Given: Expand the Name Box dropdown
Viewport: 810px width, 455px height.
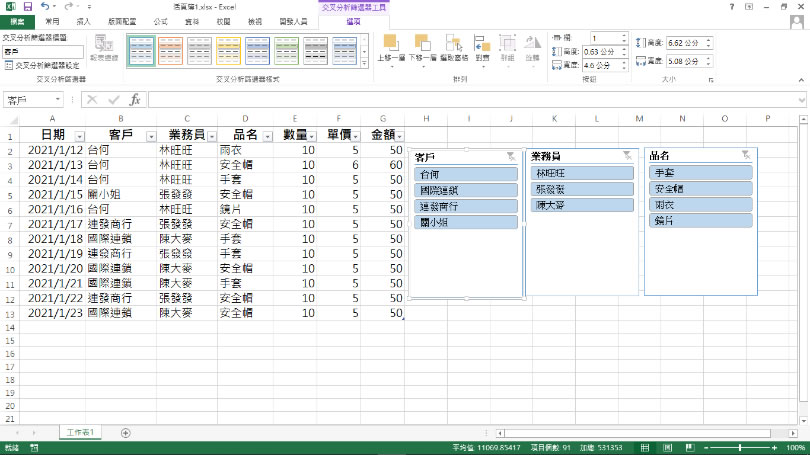Looking at the screenshot, I should tap(57, 100).
